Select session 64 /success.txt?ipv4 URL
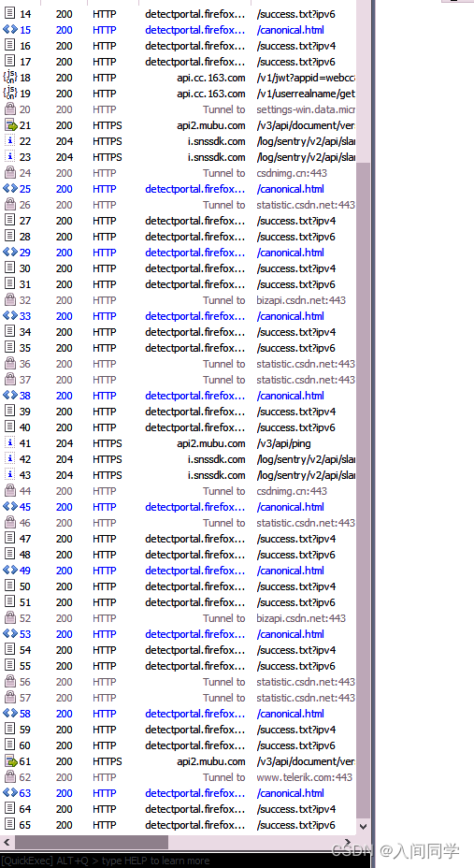Screen dimensions: 474x868 (296, 809)
